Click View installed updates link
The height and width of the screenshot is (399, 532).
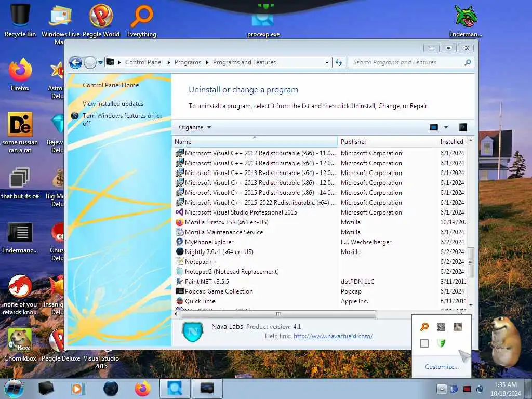(113, 104)
